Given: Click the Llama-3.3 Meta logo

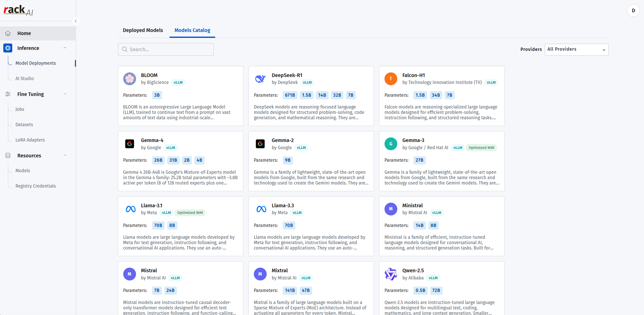Looking at the screenshot, I should (261, 209).
